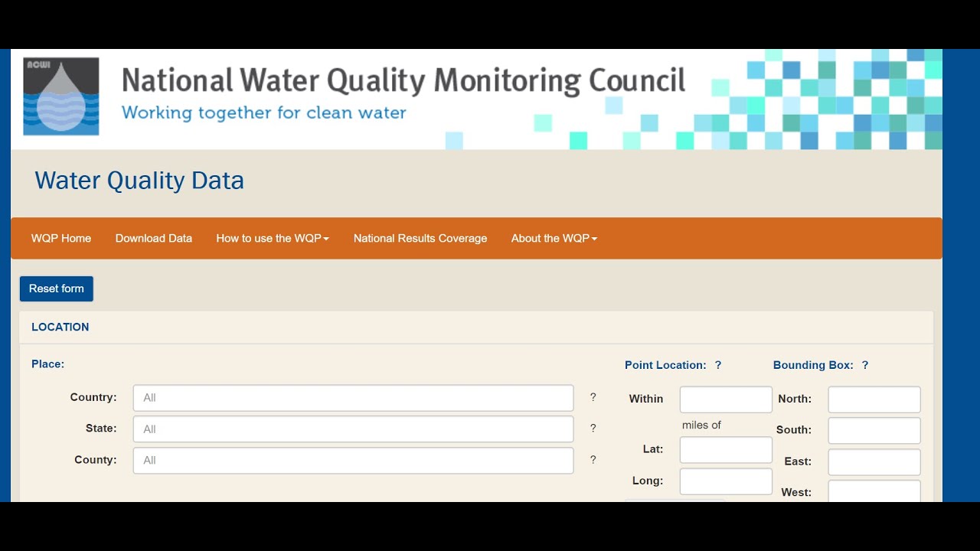The height and width of the screenshot is (551, 980).
Task: Click the West bounding box field
Action: click(x=874, y=491)
